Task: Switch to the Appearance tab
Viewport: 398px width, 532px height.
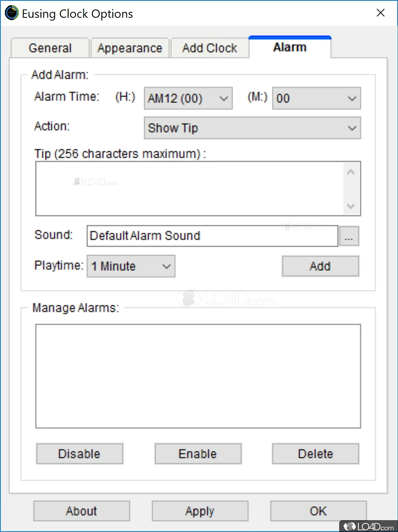Action: coord(130,48)
